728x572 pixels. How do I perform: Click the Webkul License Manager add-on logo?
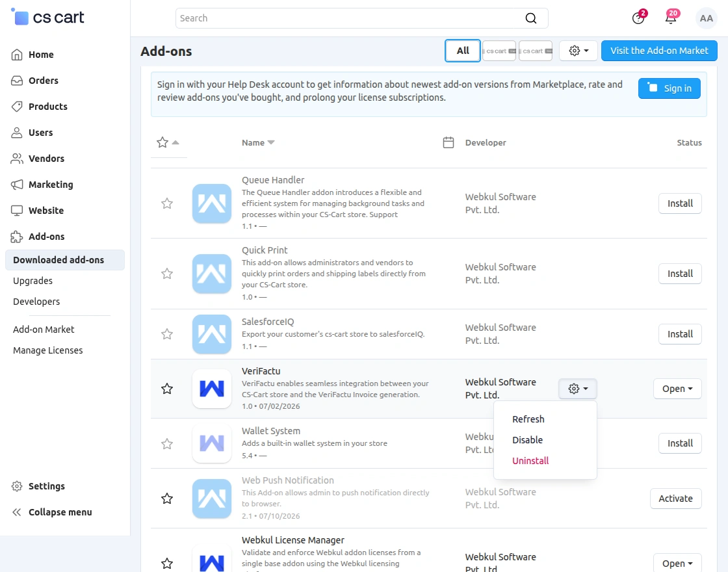[x=212, y=558]
